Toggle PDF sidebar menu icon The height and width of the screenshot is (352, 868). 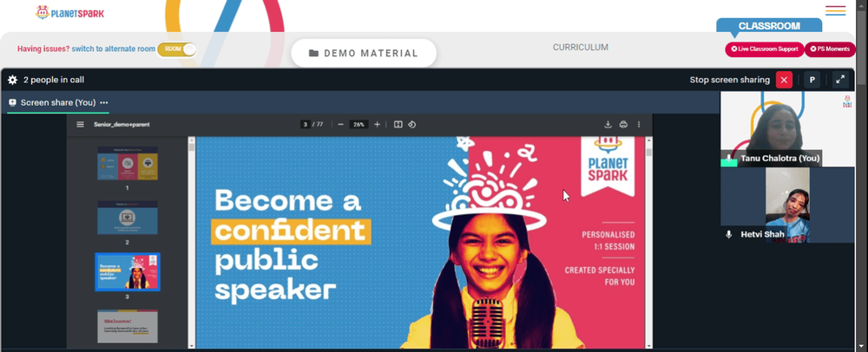point(80,124)
